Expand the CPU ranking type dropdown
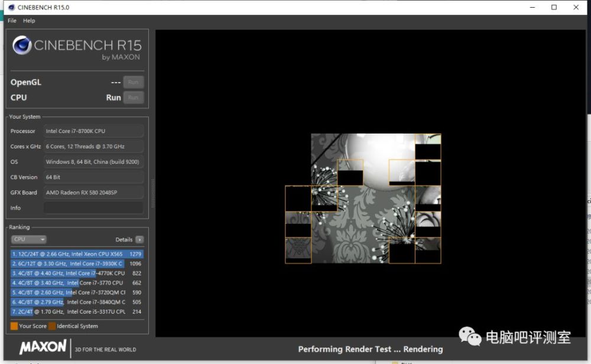 28,239
